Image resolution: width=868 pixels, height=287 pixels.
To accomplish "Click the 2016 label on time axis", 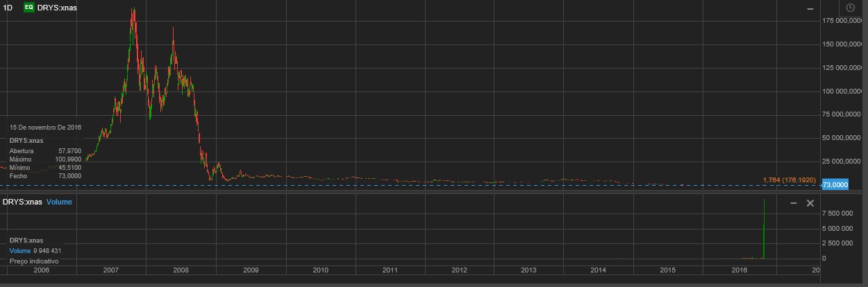I will (x=739, y=270).
